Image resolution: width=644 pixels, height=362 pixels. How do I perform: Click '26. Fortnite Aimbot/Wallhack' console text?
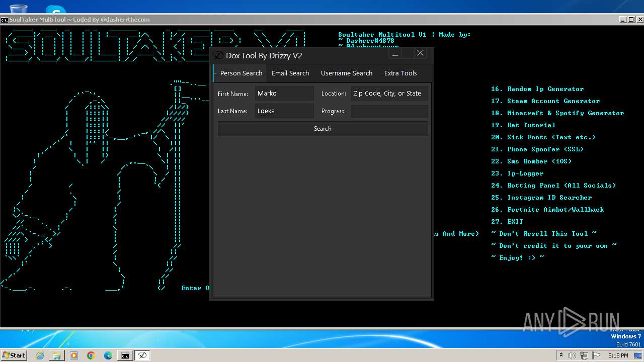547,210
